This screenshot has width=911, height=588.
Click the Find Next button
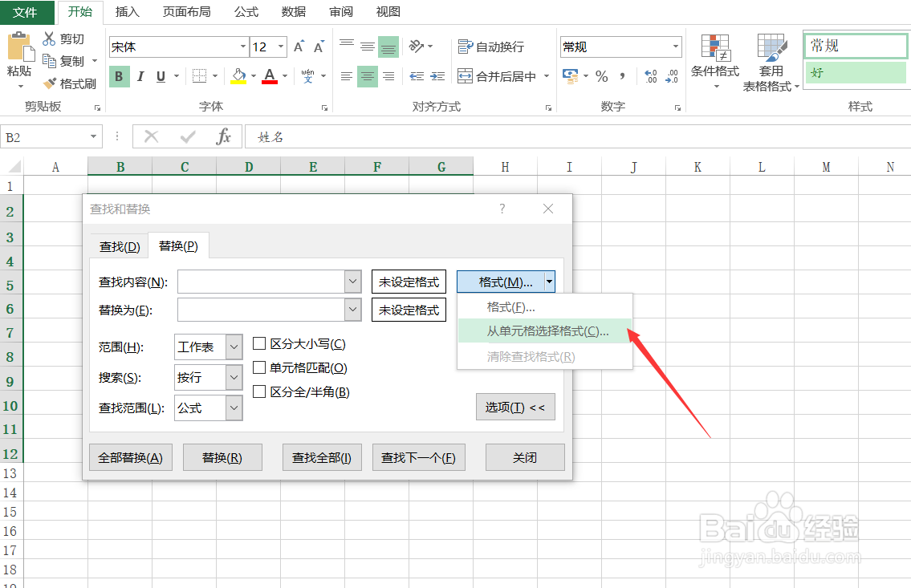(421, 457)
